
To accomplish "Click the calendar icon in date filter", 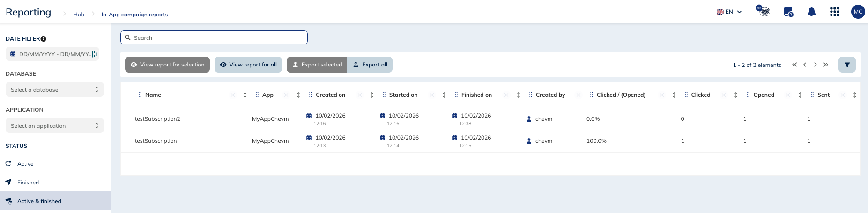I will (x=13, y=54).
